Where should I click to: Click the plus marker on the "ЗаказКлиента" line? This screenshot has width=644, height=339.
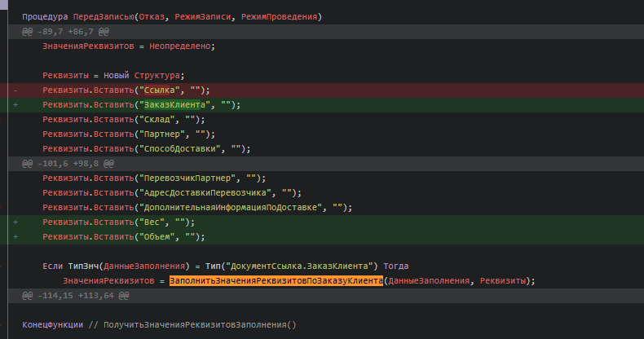point(15,104)
